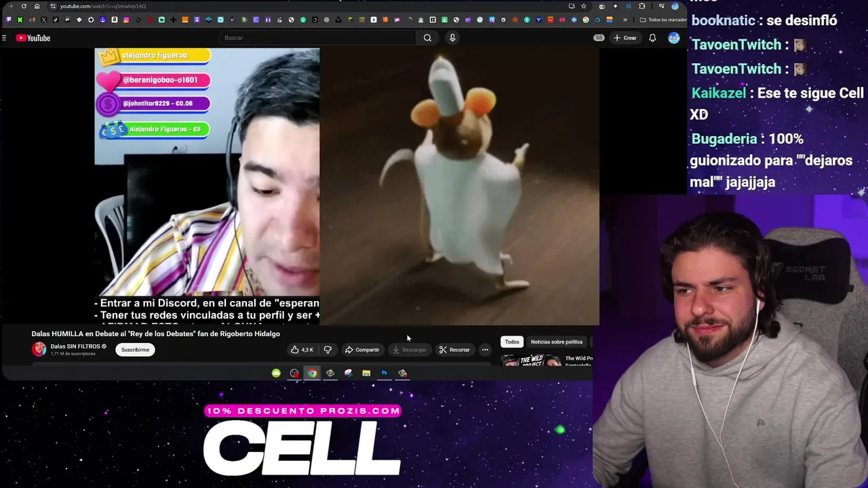This screenshot has height=488, width=868.
Task: Go to Chrome home page button
Action: (x=37, y=6)
